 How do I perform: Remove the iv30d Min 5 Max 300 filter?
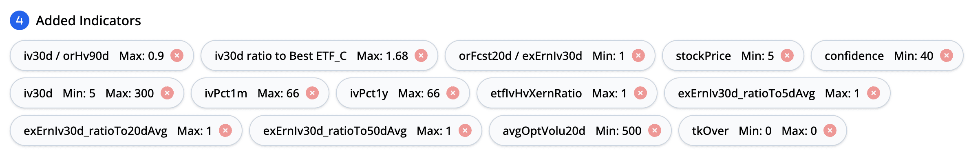(x=167, y=93)
